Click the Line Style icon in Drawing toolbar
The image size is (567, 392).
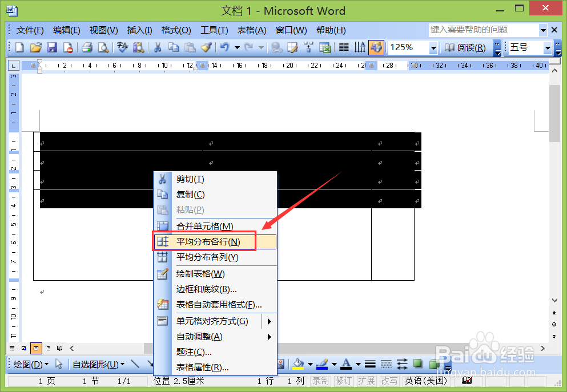pyautogui.click(x=370, y=364)
